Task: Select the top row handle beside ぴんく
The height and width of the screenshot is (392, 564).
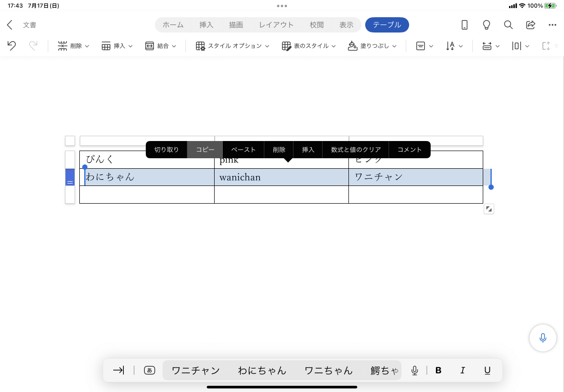Action: [70, 160]
